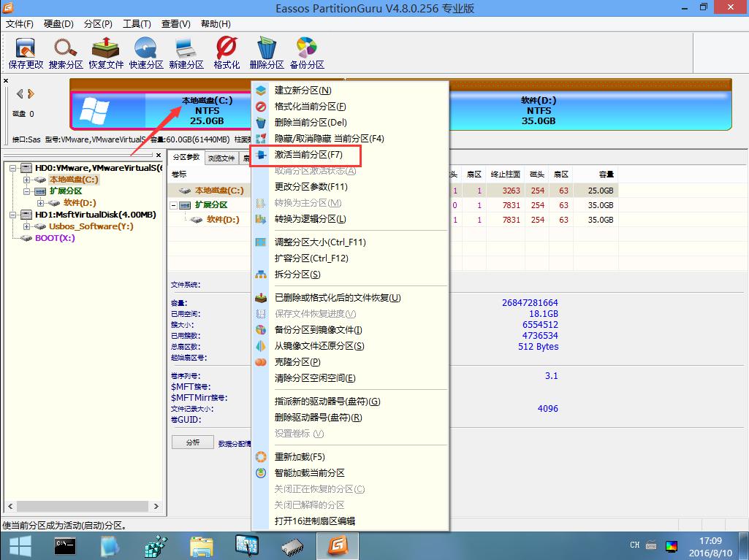Screen dimensions: 749x560
Task: Select 本地磁盘(C:) row in partition table
Action: 392,191
